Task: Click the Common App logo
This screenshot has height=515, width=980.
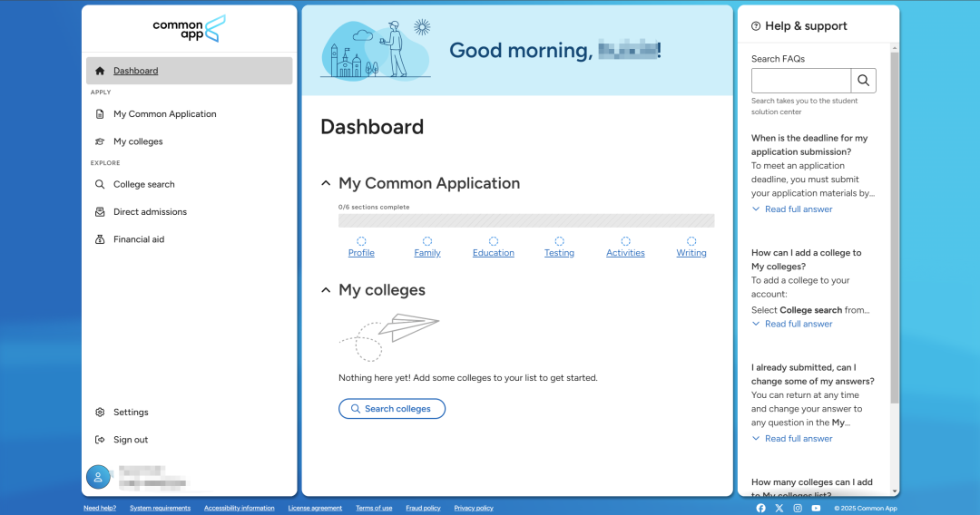Action: pyautogui.click(x=190, y=29)
